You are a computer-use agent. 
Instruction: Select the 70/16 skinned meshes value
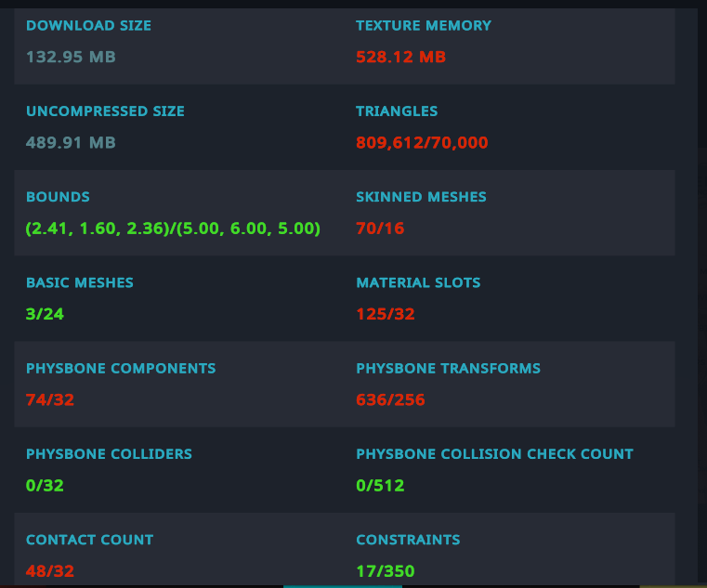380,229
